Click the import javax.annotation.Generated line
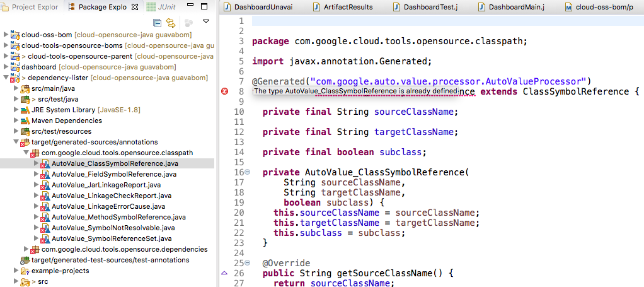 (x=342, y=61)
